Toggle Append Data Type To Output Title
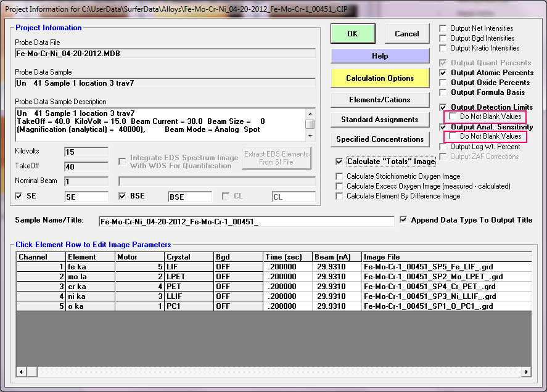 [404, 219]
